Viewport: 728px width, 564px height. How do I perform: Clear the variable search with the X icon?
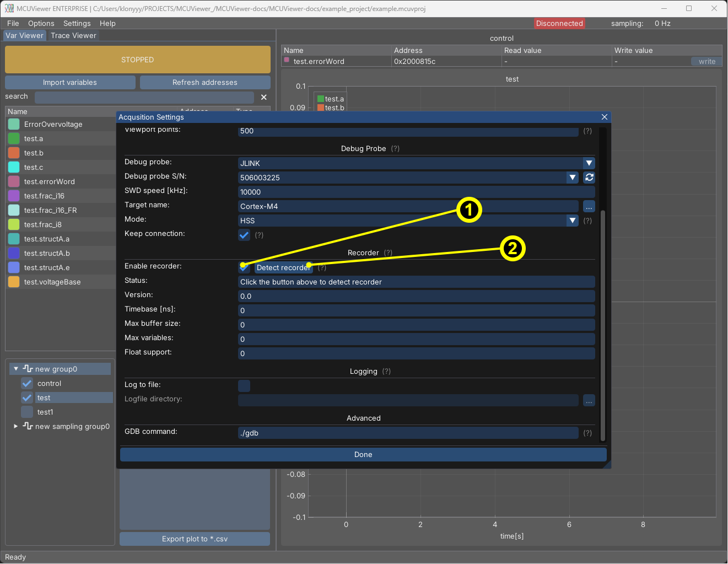click(x=263, y=98)
